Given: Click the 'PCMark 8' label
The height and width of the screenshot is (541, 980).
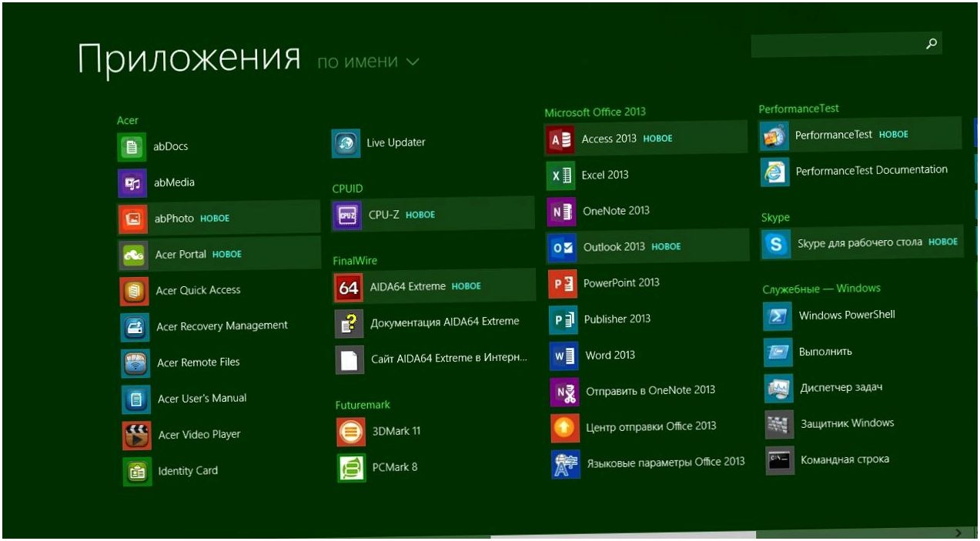Looking at the screenshot, I should pos(395,467).
